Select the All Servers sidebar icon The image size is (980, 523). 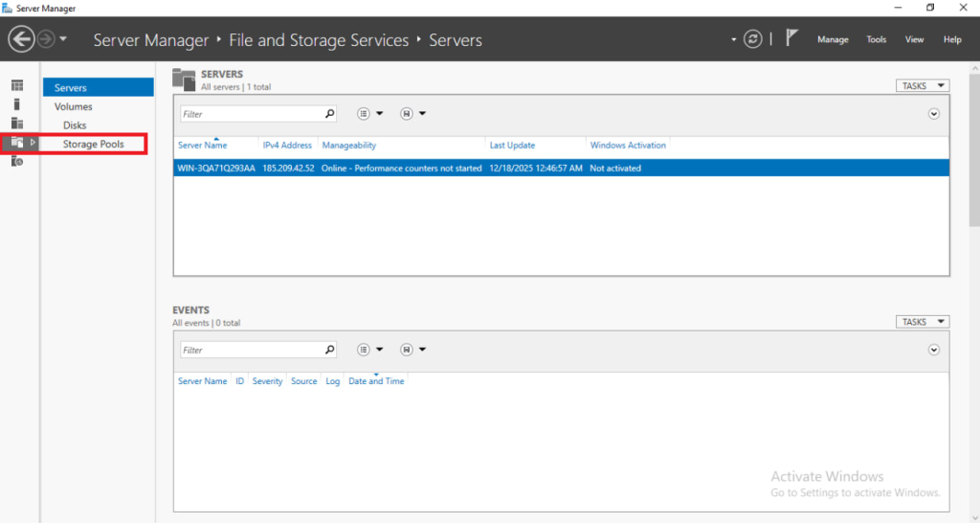pos(17,123)
